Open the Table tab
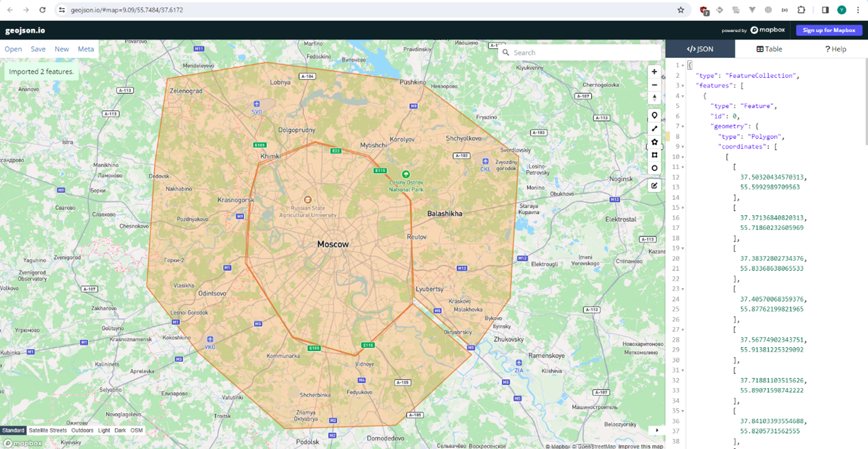The width and height of the screenshot is (868, 449). [769, 49]
